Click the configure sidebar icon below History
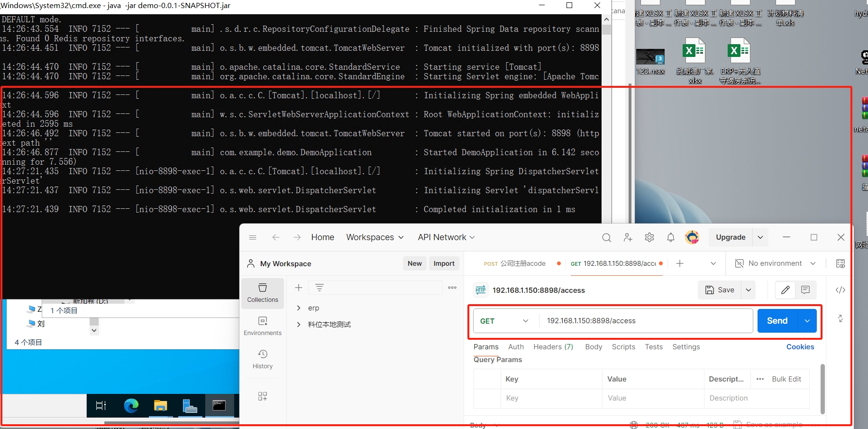This screenshot has height=429, width=868. tap(263, 396)
